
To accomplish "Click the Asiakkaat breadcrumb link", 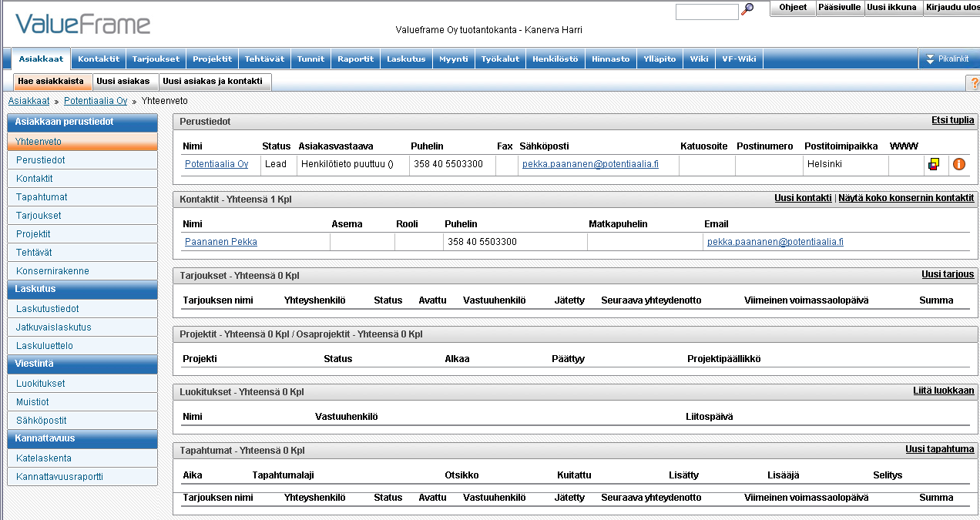I will tap(29, 101).
